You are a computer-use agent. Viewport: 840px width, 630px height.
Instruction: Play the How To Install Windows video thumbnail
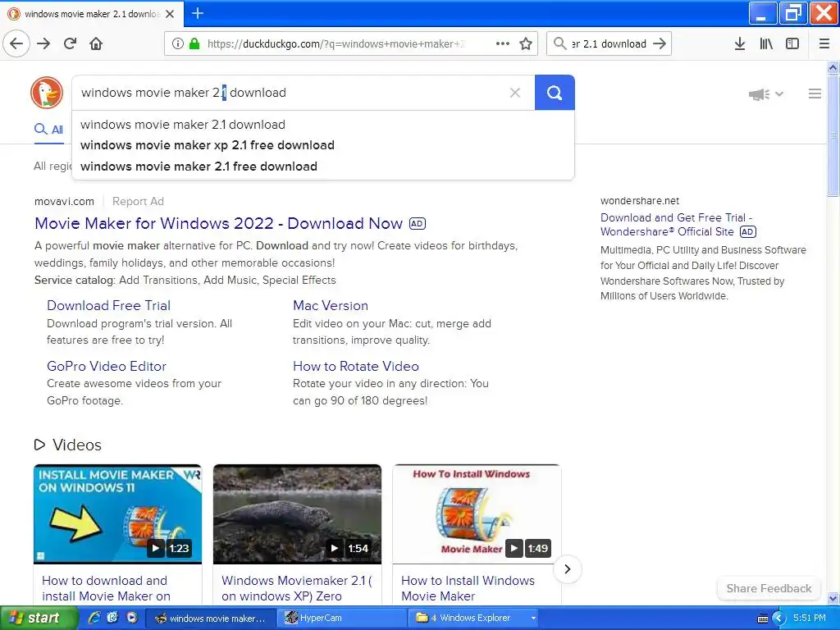[477, 514]
